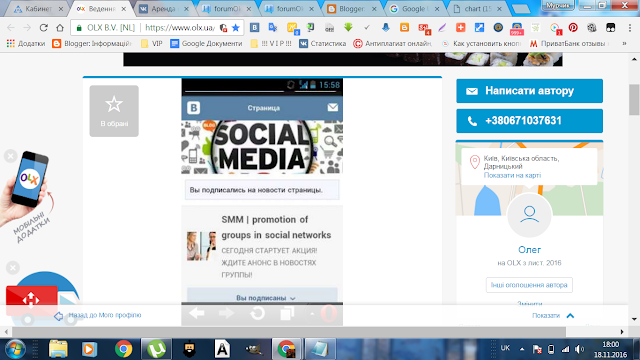This screenshot has width=640, height=360.
Task: Toggle the bookmark star in address bar
Action: tap(236, 28)
